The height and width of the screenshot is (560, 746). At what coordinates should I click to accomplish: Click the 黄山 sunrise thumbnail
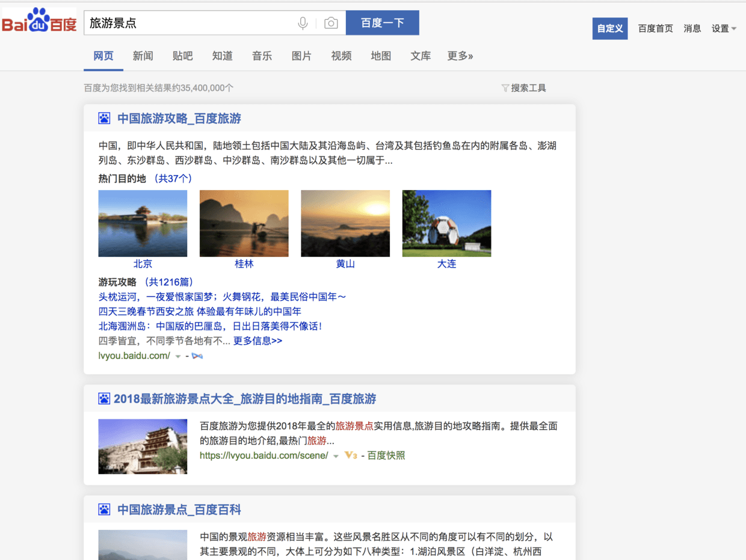345,224
